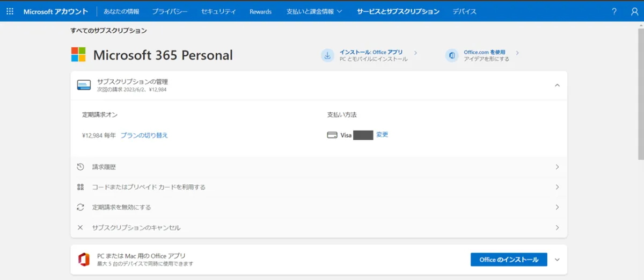This screenshot has width=644, height=280.
Task: Open the app launcher grid icon
Action: [x=10, y=11]
